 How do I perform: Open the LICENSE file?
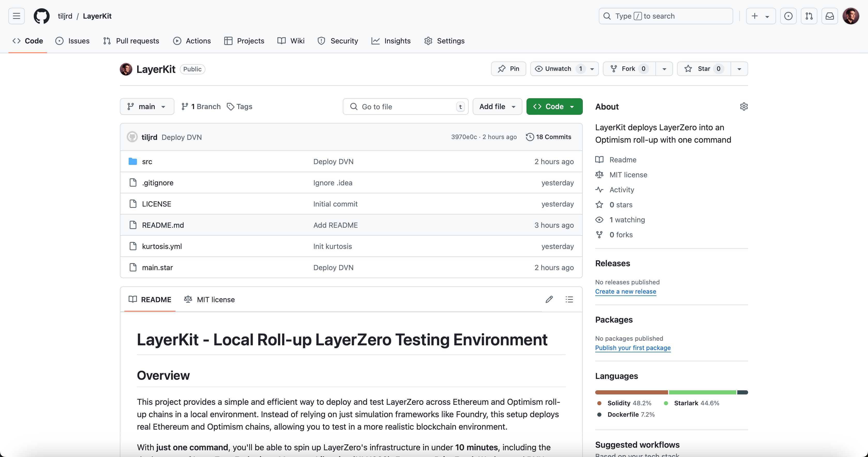point(156,204)
